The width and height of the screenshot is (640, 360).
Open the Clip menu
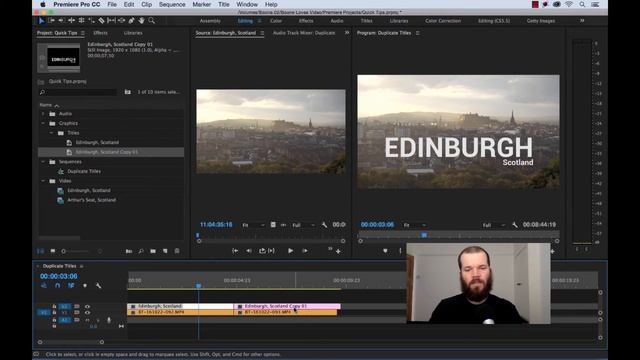pyautogui.click(x=147, y=4)
